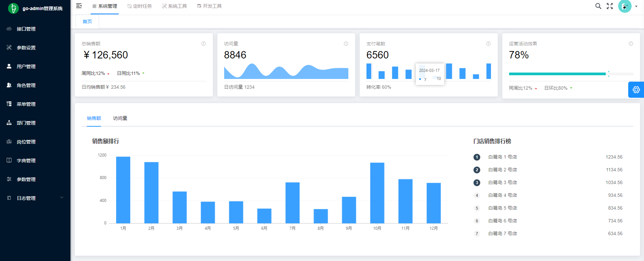Click 白鹭岛 5 号店 ranking row

coord(548,208)
